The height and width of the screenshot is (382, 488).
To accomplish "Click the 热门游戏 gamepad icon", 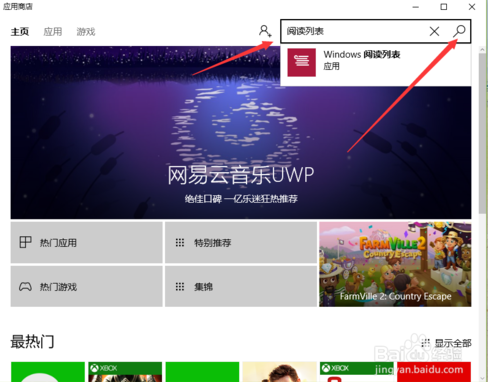I will [x=25, y=287].
